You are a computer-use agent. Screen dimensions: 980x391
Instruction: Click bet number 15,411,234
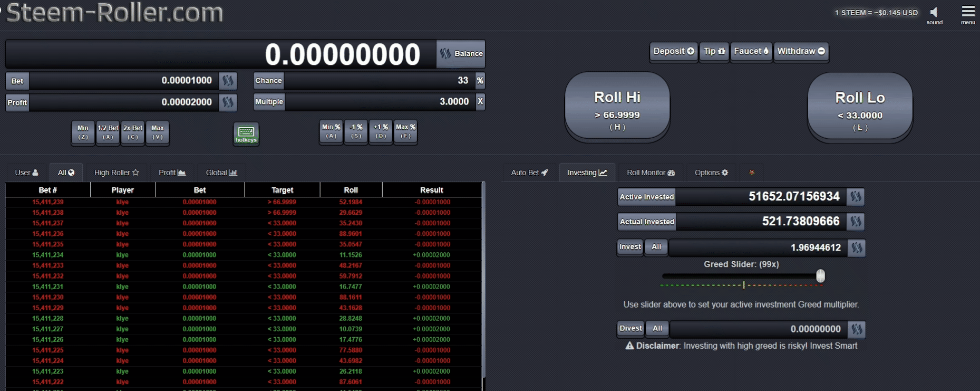click(x=48, y=255)
